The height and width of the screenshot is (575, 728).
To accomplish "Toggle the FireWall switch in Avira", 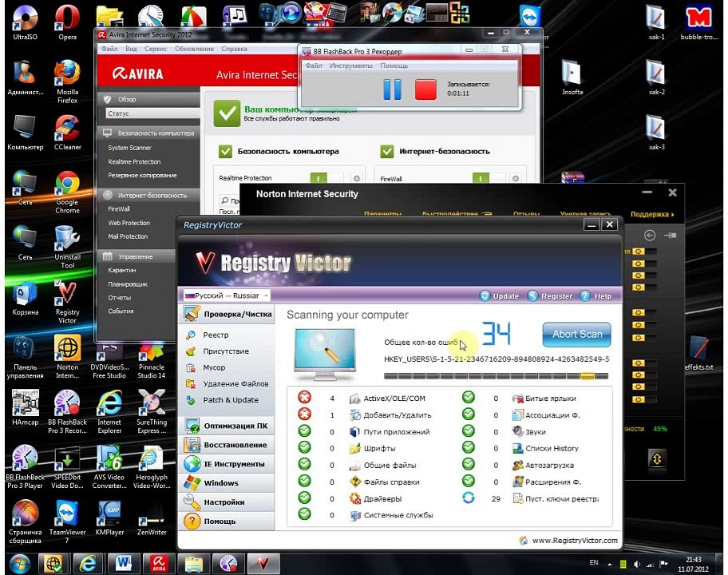I will [489, 178].
